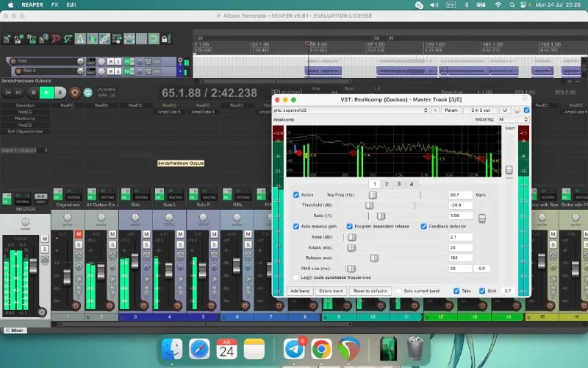Image resolution: width=588 pixels, height=368 pixels.
Task: Click the Reset to defaults button
Action: (x=370, y=291)
